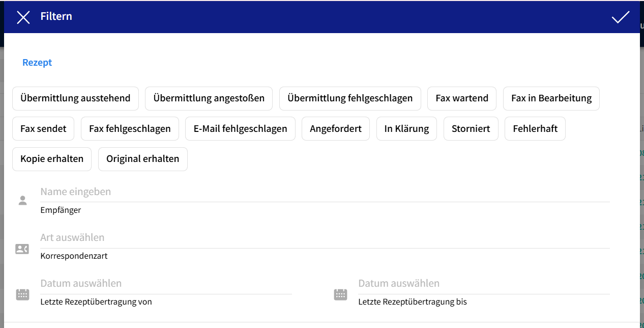Open the Rezept section tab

point(37,63)
